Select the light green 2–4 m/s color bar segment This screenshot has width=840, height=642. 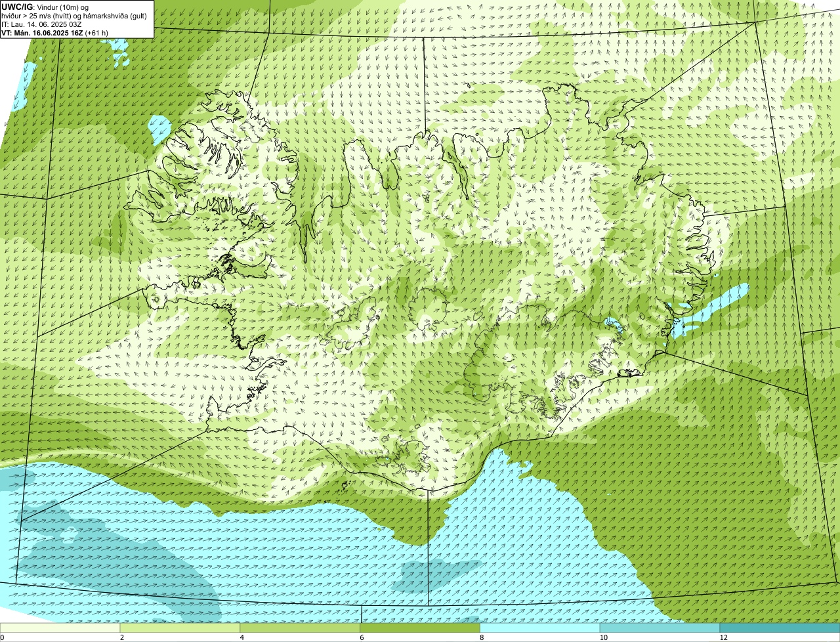[180, 628]
